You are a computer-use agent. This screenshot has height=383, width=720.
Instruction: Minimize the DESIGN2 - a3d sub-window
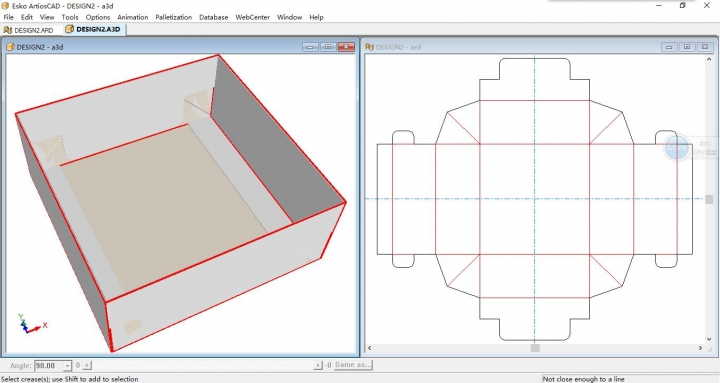tap(310, 47)
